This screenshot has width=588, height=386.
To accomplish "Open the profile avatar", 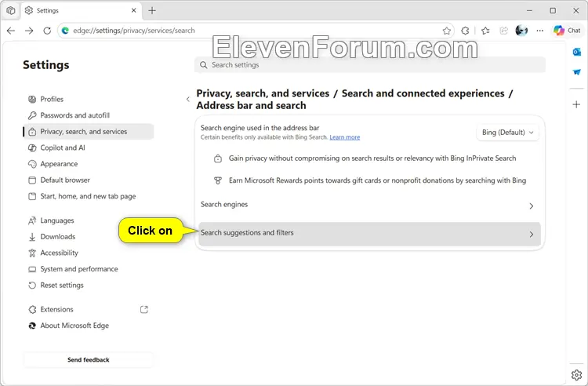I will (x=521, y=31).
